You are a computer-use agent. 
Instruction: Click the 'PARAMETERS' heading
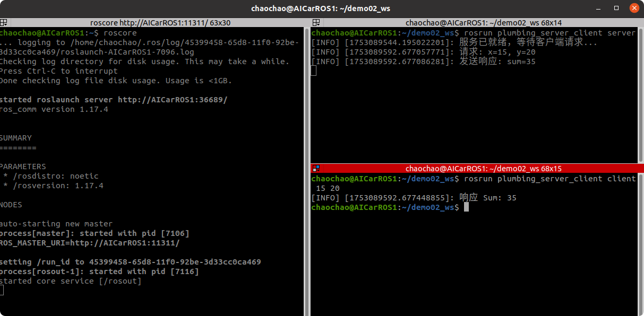[23, 166]
